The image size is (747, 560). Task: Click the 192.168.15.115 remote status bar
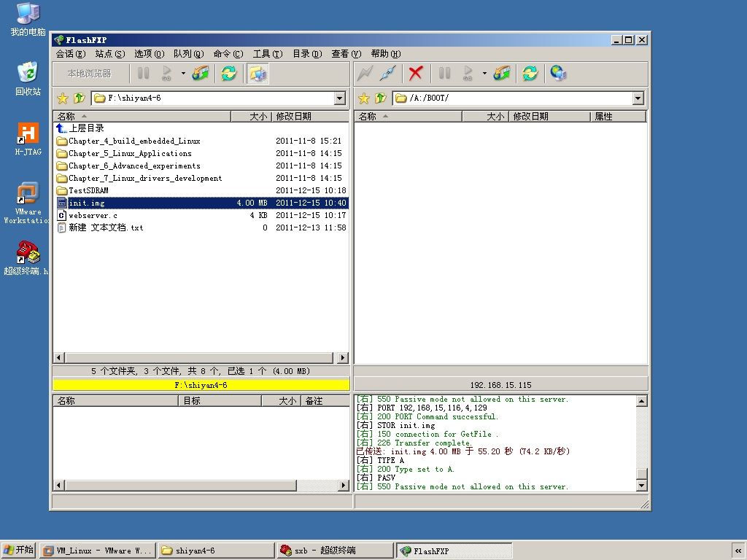tap(500, 385)
